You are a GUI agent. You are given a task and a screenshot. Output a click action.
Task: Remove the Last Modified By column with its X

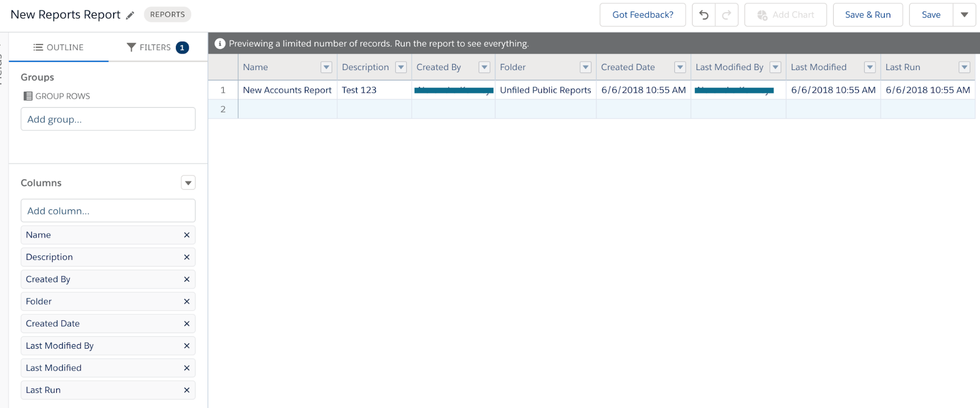point(187,346)
